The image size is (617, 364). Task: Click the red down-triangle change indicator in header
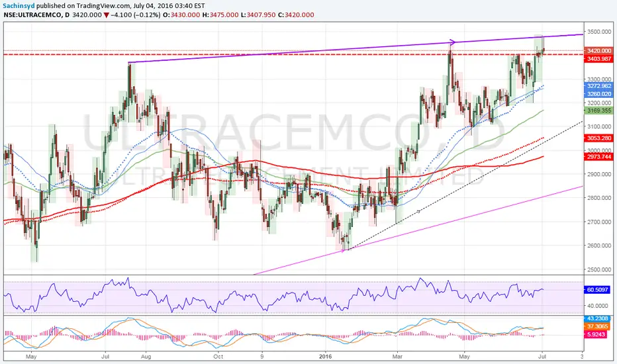coord(106,15)
